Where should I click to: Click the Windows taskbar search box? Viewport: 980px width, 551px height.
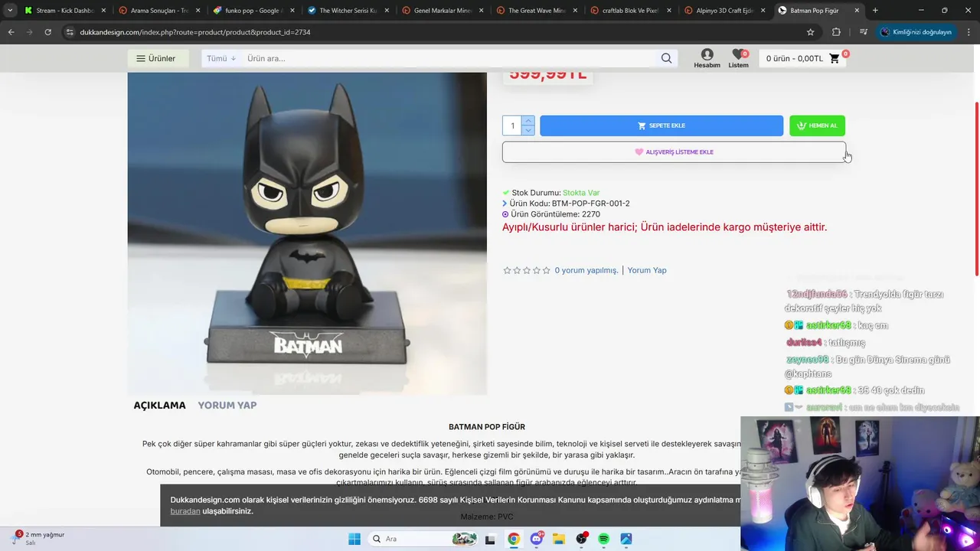click(423, 539)
